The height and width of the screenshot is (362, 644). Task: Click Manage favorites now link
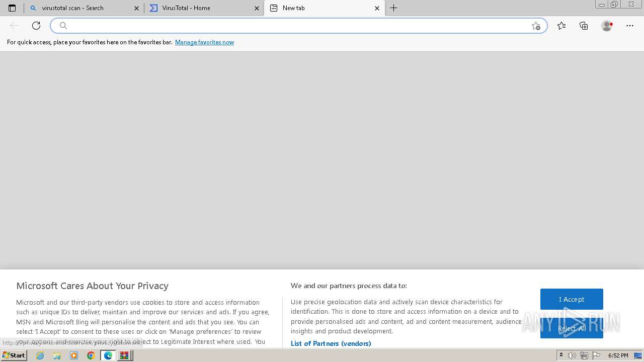[x=204, y=42]
